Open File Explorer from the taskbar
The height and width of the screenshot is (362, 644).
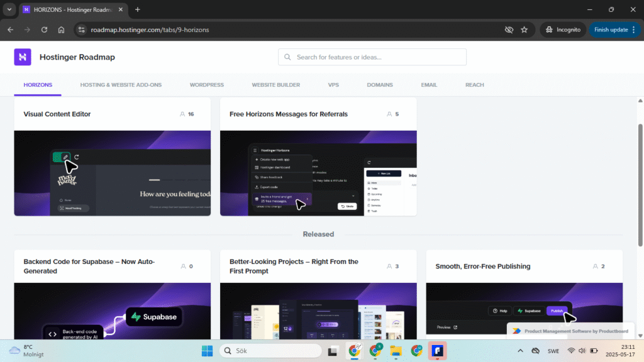point(396,351)
